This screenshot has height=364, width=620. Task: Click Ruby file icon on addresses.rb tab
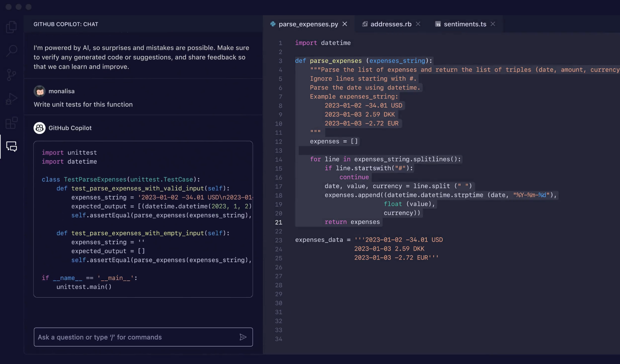pos(365,24)
